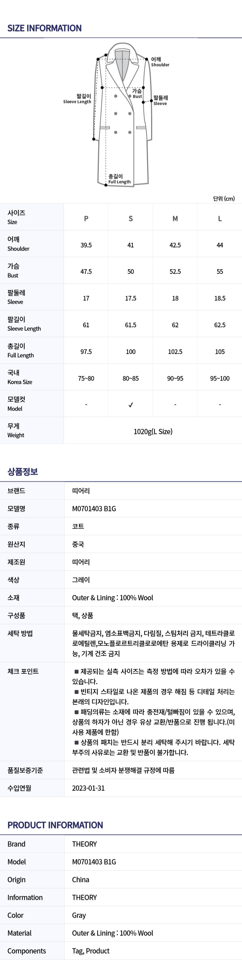This screenshot has height=980, width=242.
Task: Click the Gray color value
Action: [79, 915]
